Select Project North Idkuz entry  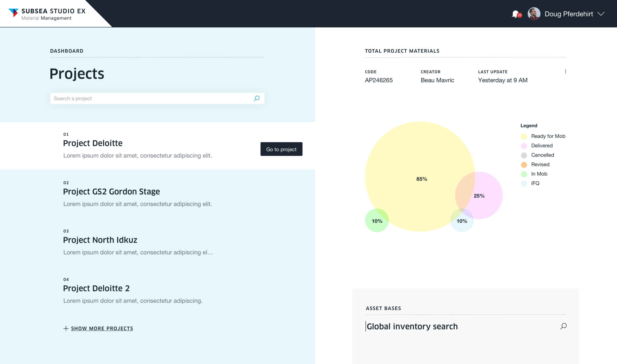coord(100,240)
